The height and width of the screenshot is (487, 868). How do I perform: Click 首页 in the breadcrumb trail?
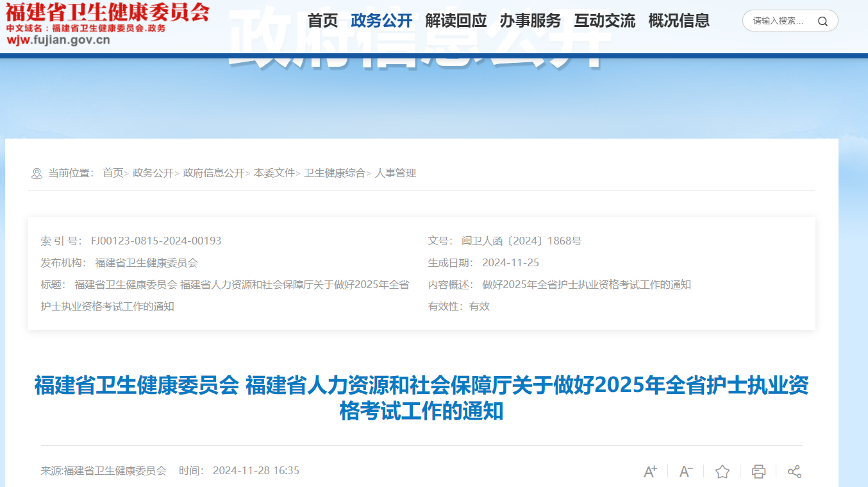coord(113,173)
